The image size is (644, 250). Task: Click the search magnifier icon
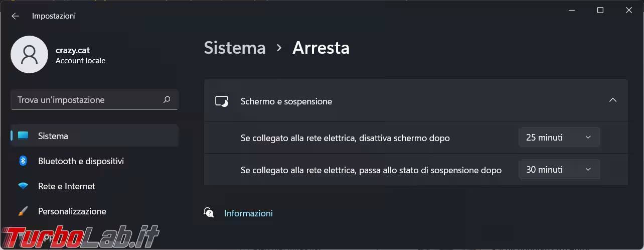tap(167, 100)
